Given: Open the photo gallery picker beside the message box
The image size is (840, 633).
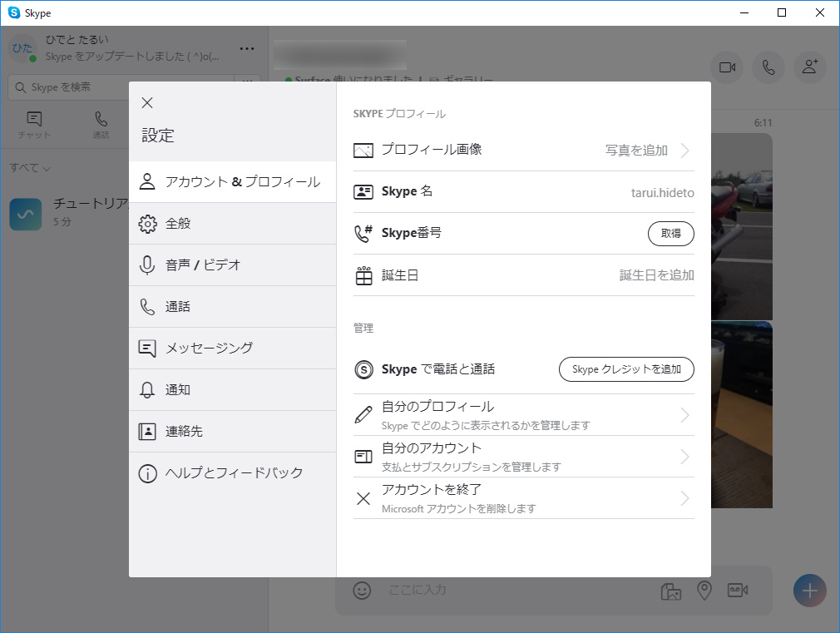Looking at the screenshot, I should click(670, 591).
